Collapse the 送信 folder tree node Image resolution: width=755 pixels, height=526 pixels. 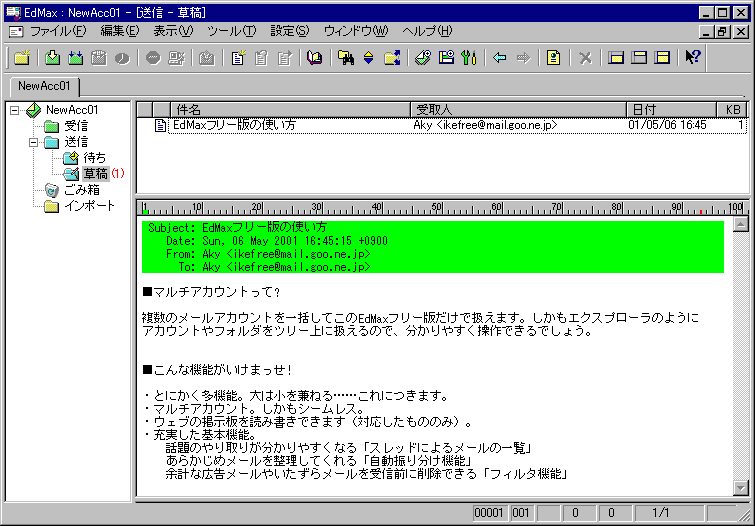33,142
